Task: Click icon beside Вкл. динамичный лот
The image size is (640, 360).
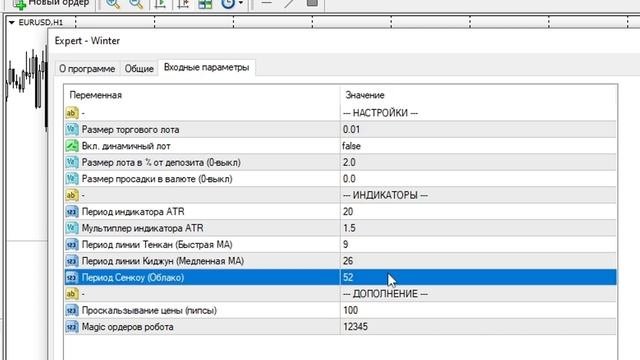Action: 72,146
